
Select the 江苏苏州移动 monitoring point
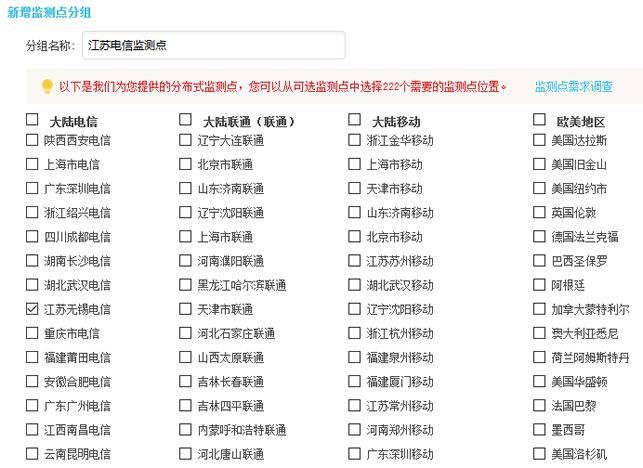pyautogui.click(x=355, y=261)
